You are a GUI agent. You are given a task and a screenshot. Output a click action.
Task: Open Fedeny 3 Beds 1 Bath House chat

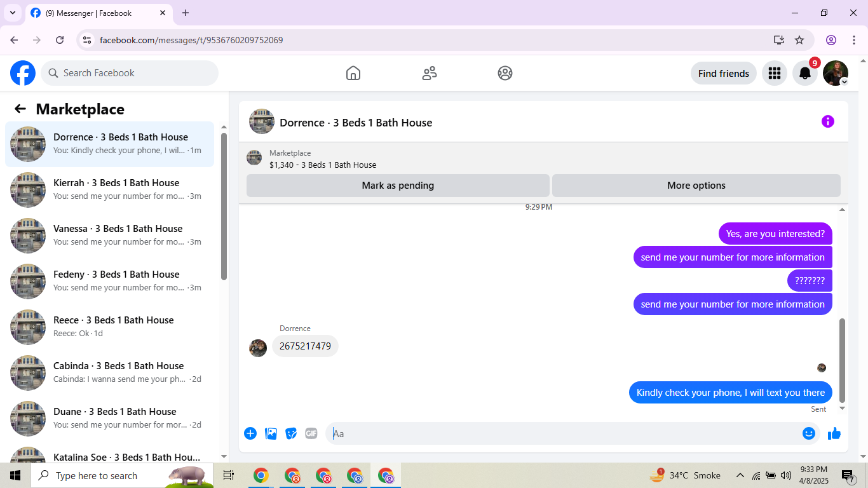tap(109, 281)
